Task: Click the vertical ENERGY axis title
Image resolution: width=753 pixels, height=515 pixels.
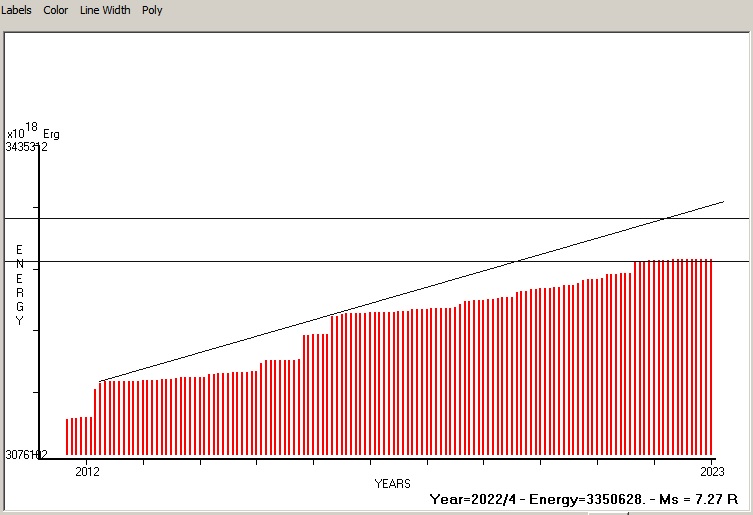Action: 19,285
